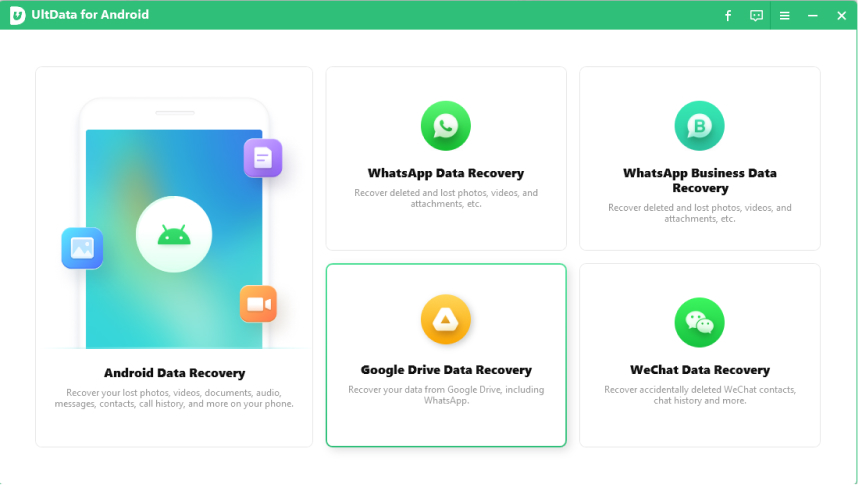Click the orange video camera icon
Viewport: 858px width, 485px height.
[x=258, y=304]
